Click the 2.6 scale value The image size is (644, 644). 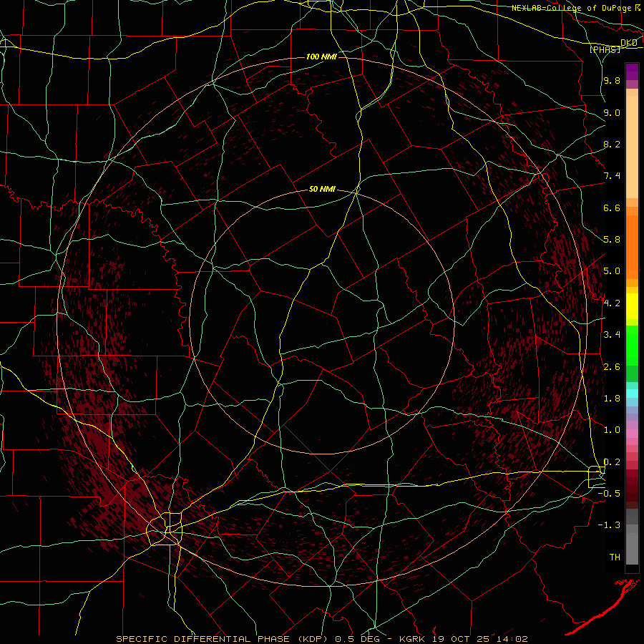(x=612, y=367)
